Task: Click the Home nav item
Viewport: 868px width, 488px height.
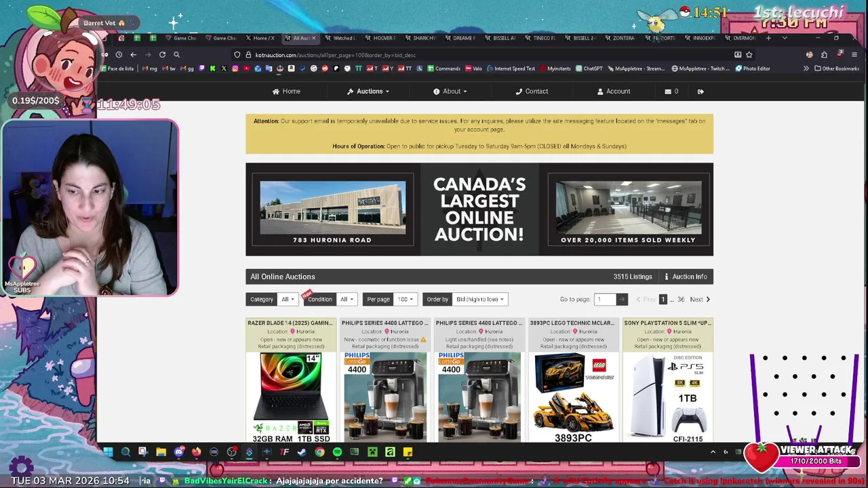Action: tap(286, 91)
